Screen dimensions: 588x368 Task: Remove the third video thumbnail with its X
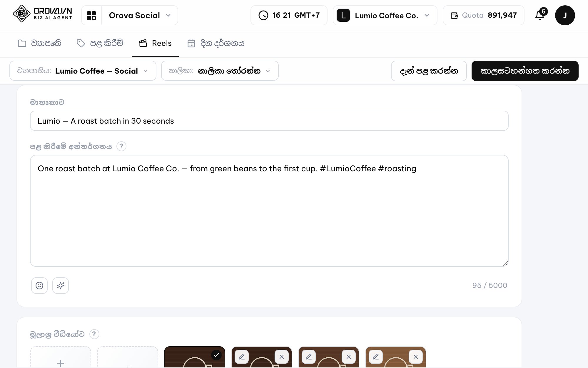349,357
